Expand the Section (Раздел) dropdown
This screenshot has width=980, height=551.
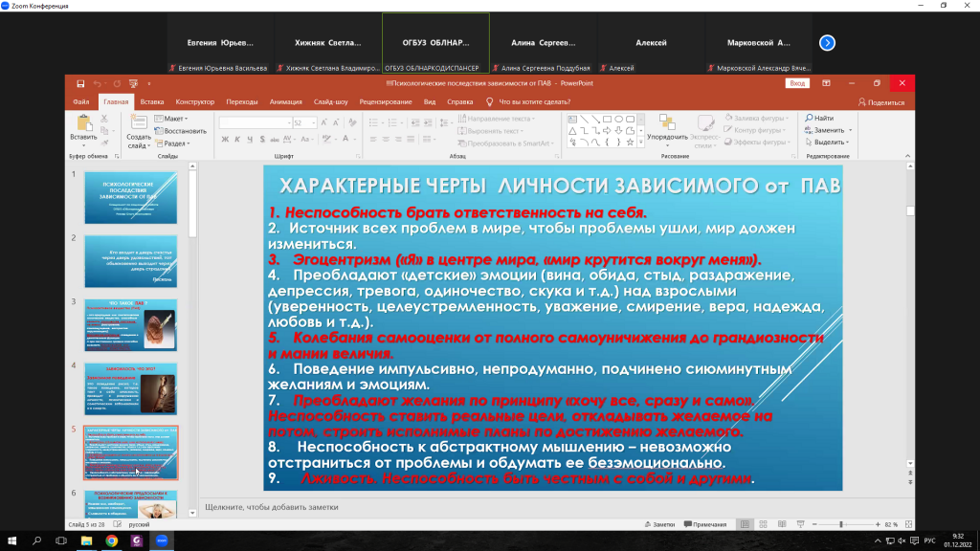pyautogui.click(x=172, y=143)
